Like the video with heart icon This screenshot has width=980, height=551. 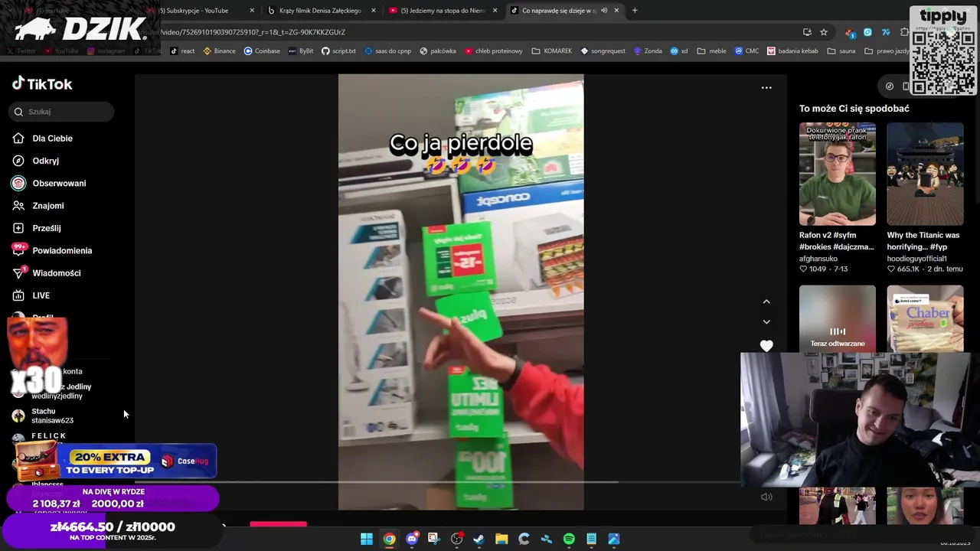pos(766,346)
